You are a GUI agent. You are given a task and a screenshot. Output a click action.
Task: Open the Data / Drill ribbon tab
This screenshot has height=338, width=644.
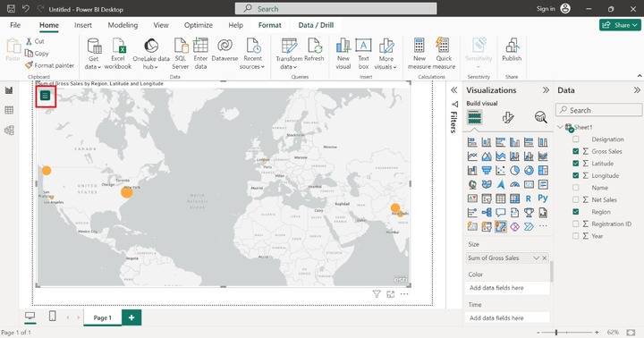click(x=316, y=25)
